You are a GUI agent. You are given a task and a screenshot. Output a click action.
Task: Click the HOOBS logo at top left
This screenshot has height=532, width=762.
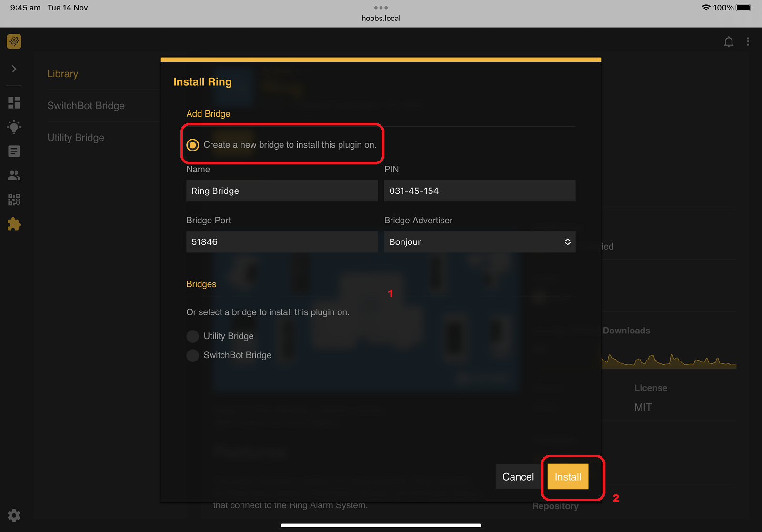pos(13,41)
